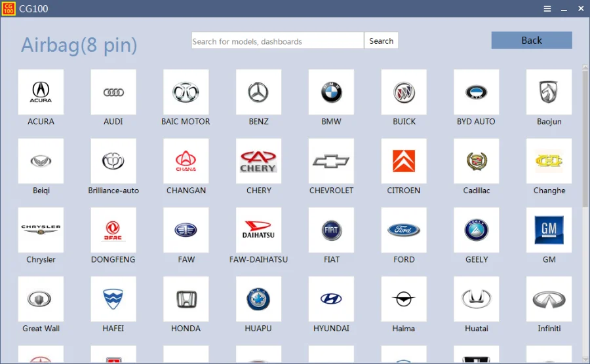The height and width of the screenshot is (364, 590).
Task: Pick the HYUNDAI brand icon
Action: tap(331, 299)
